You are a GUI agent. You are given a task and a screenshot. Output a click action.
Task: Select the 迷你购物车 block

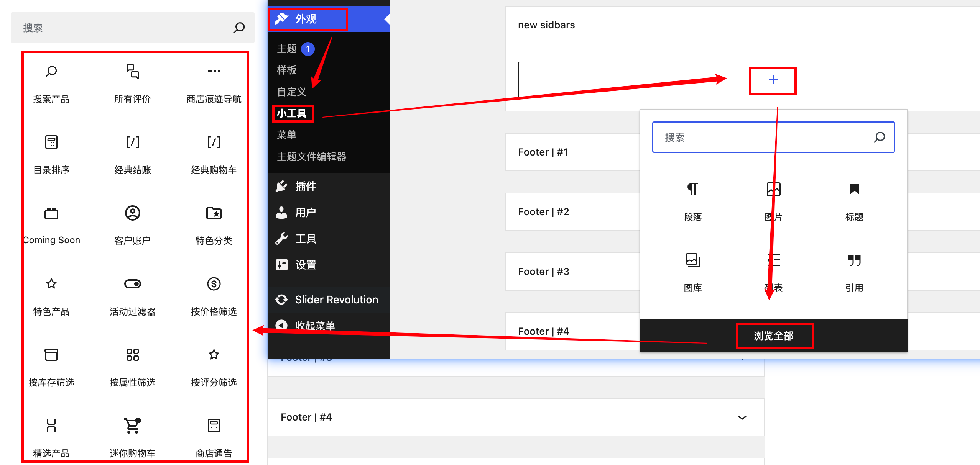pyautogui.click(x=133, y=439)
